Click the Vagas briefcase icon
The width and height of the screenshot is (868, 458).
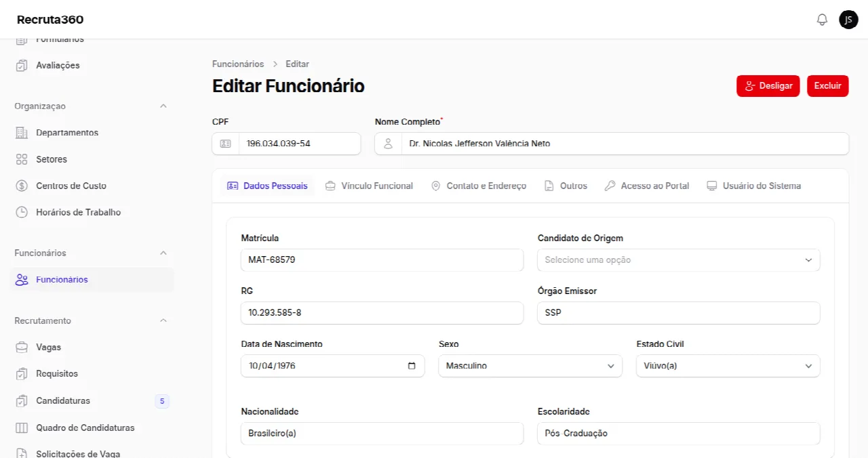tap(22, 348)
